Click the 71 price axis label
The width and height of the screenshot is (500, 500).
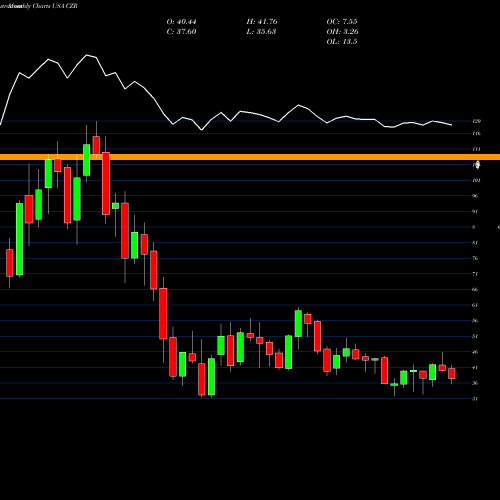475,274
